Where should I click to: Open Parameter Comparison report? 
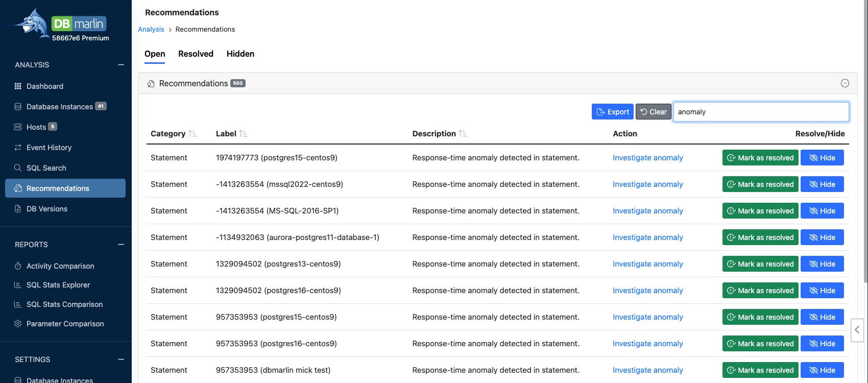coord(65,324)
